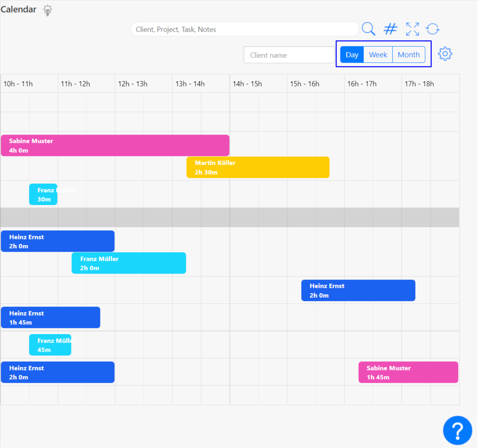Open help via the question mark button
The image size is (486, 448).
[457, 430]
